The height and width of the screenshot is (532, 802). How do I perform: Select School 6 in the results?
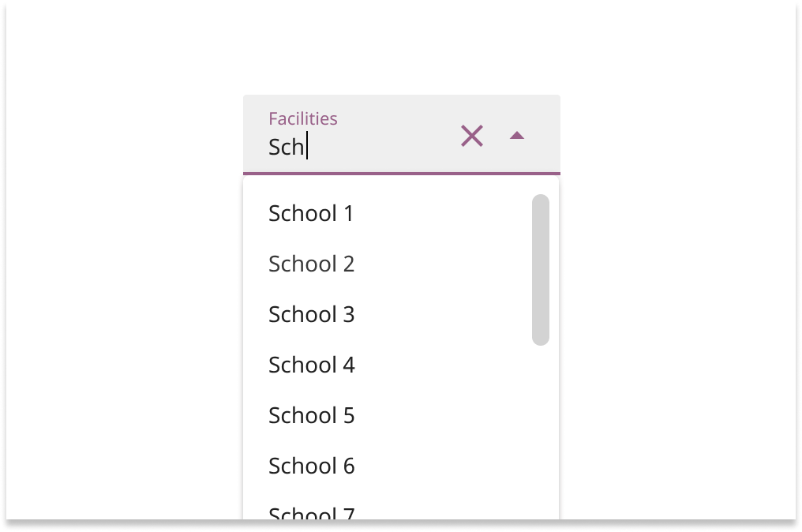[x=311, y=466]
